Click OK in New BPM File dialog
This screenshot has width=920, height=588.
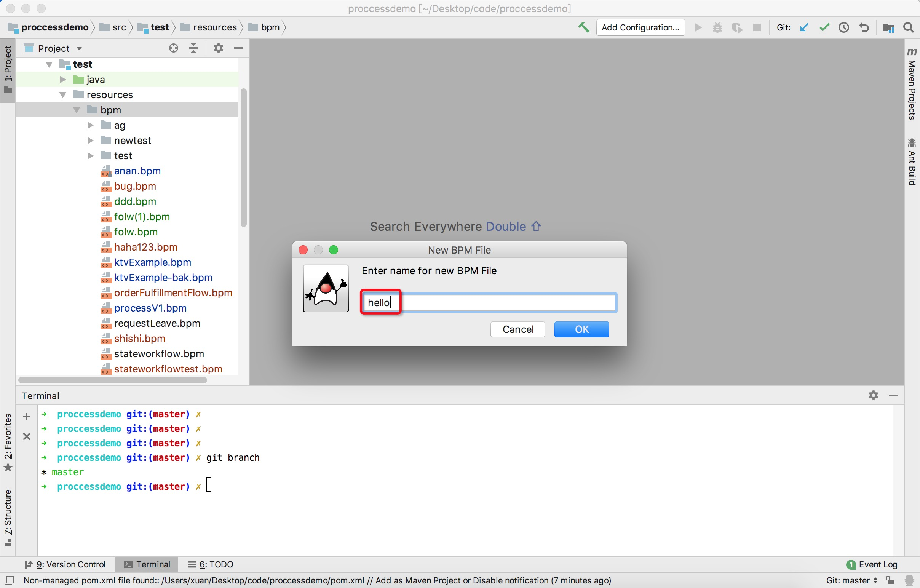pos(581,329)
